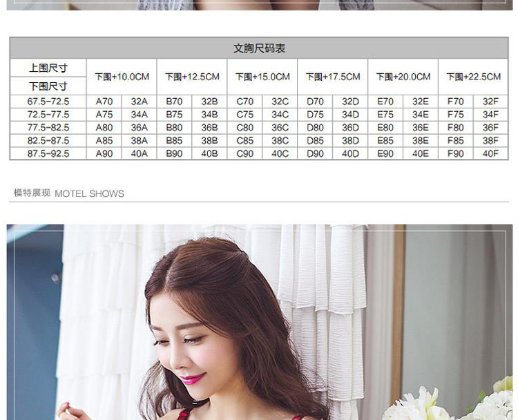518x420 pixels.
Task: Click size cell 38A
Action: click(139, 141)
